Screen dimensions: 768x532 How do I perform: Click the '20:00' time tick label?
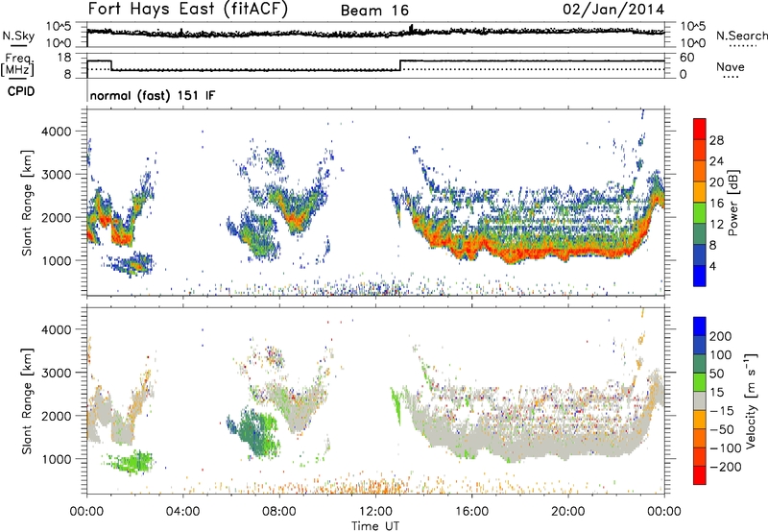pyautogui.click(x=568, y=512)
